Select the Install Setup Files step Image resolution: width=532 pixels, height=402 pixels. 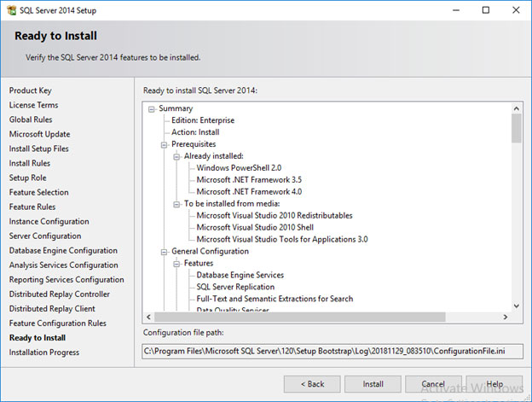point(39,149)
